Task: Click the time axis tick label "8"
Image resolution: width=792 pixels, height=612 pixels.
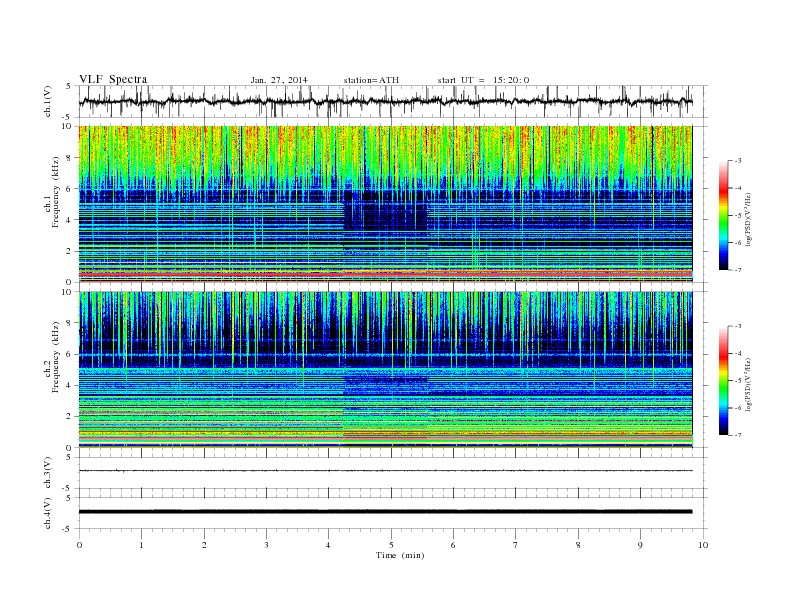Action: [x=578, y=545]
